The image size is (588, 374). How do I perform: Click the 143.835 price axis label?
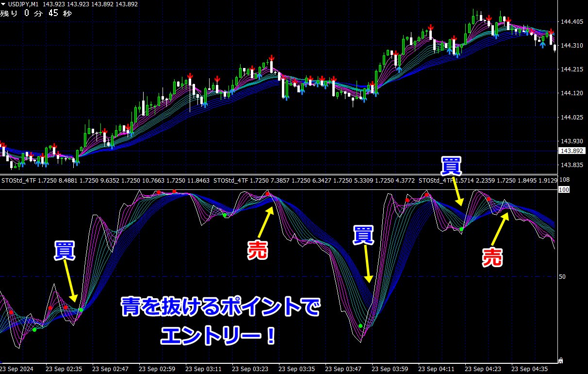[572, 165]
